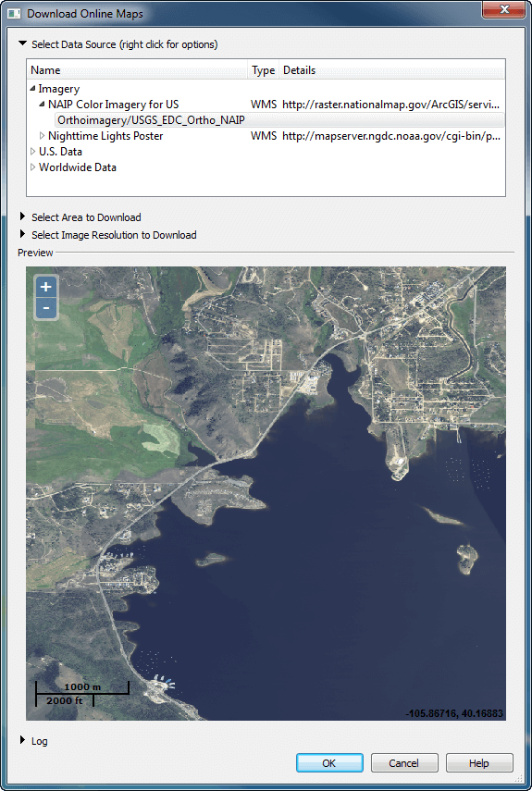Expand Select Image Resolution to Download

point(22,235)
